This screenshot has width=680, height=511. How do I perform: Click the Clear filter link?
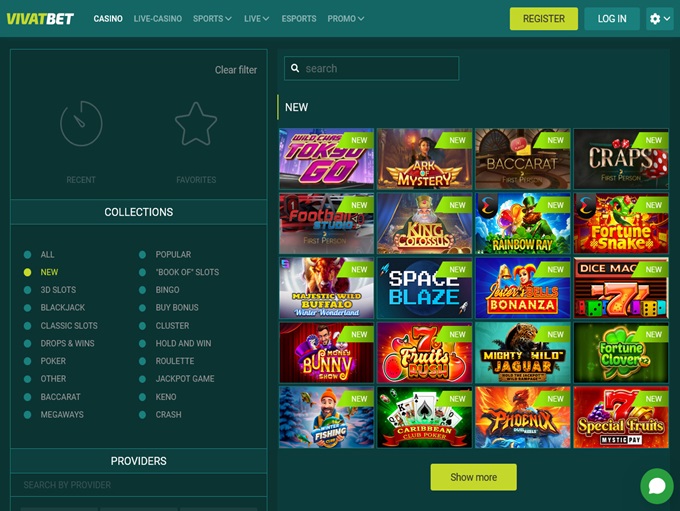[236, 70]
